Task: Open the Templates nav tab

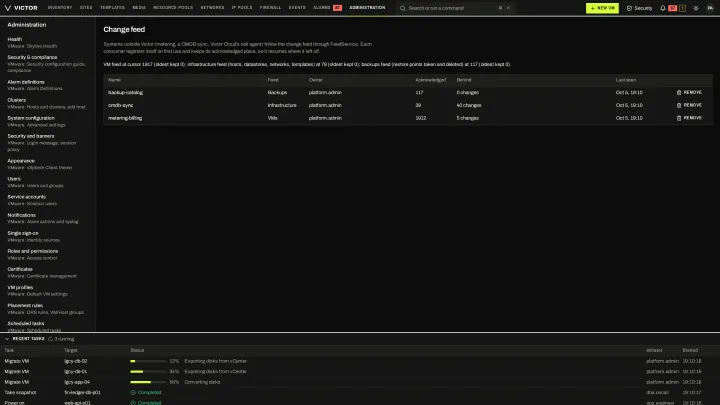Action: [112, 8]
